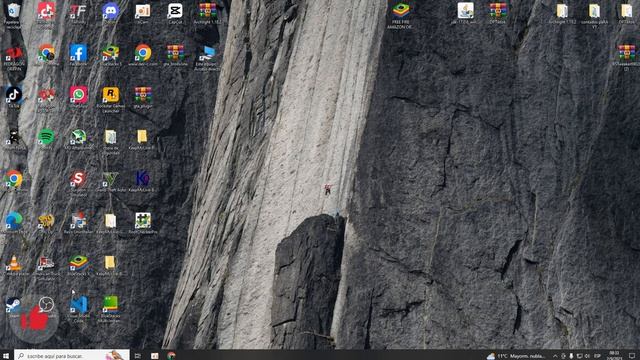Open the Windows Start menu

(x=6, y=356)
